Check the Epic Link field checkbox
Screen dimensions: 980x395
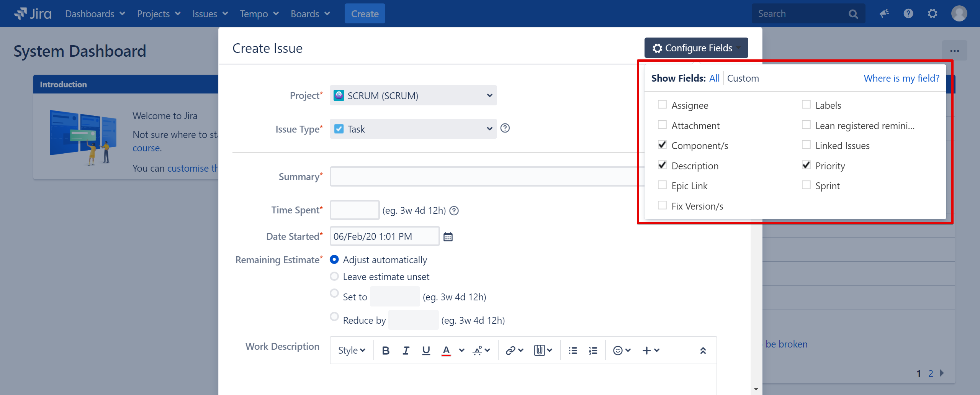point(662,185)
